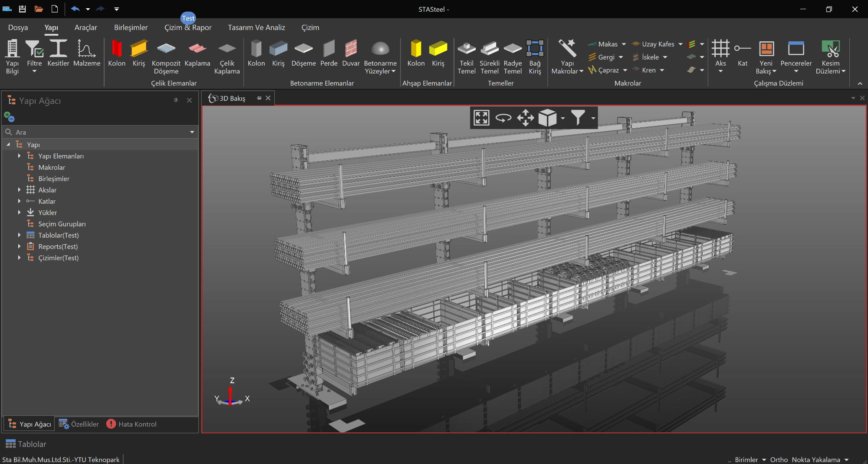
Task: Toggle Ortho mode in status bar
Action: tap(779, 460)
